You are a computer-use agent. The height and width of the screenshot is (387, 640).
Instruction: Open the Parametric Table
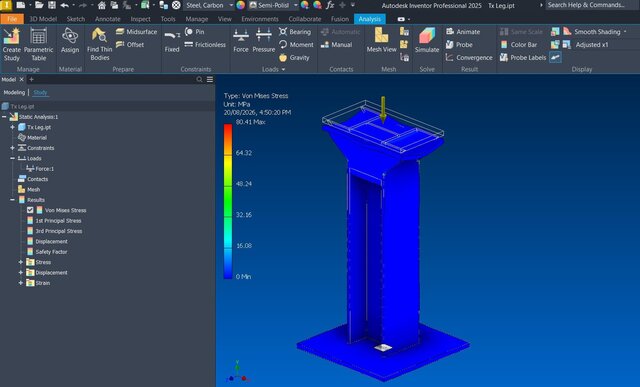click(x=38, y=44)
